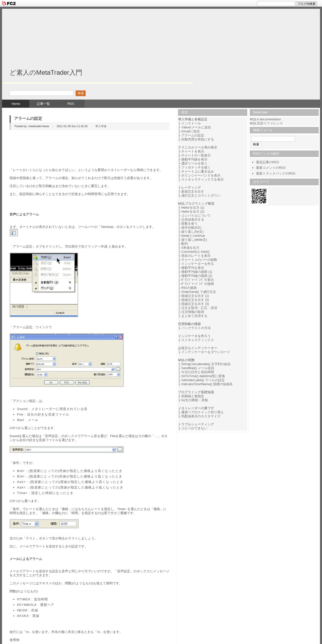322x644 pixels.
Task: Click the context menu 作成 screenshot
Action: pyautogui.click(x=44, y=285)
